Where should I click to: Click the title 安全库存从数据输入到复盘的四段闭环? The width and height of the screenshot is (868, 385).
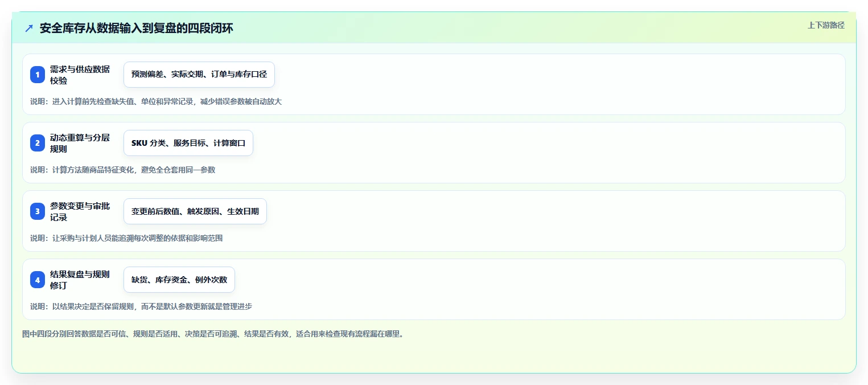[x=137, y=28]
